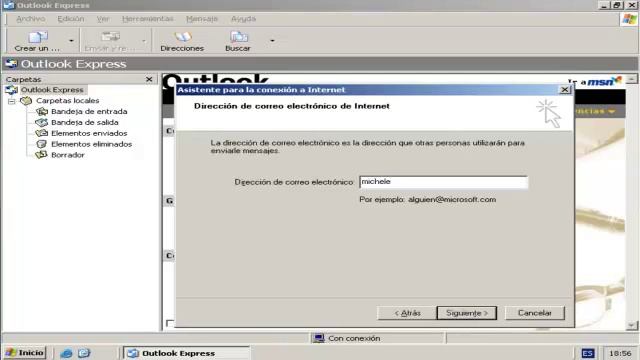This screenshot has height=360, width=640.
Task: Open the Buscar dropdown arrow
Action: 272,41
